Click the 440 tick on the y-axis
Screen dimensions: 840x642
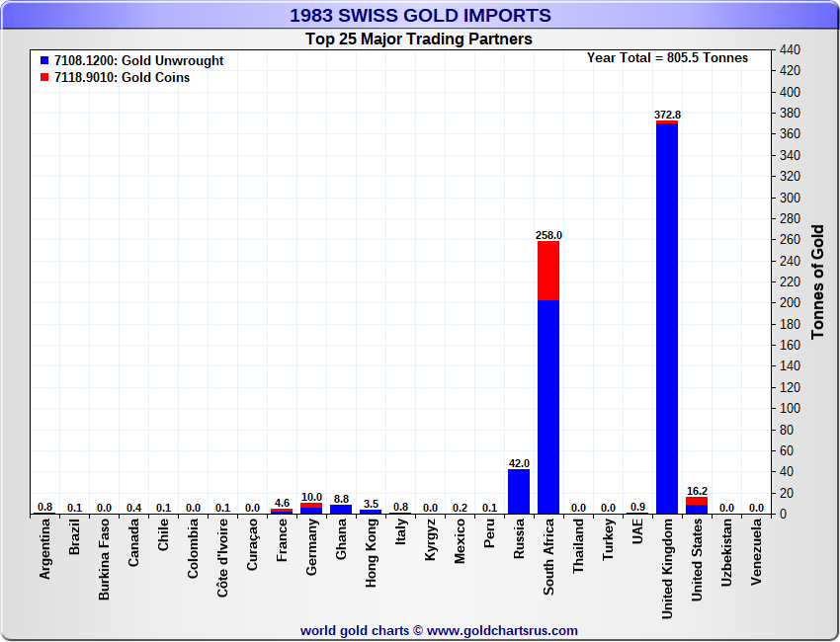tap(790, 49)
